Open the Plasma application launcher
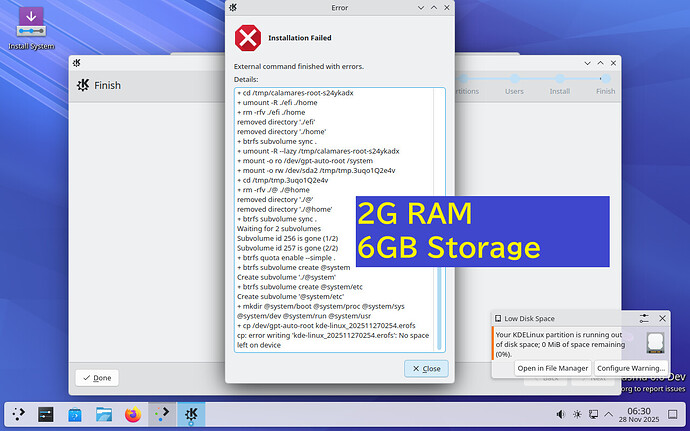690x431 pixels. [x=18, y=414]
